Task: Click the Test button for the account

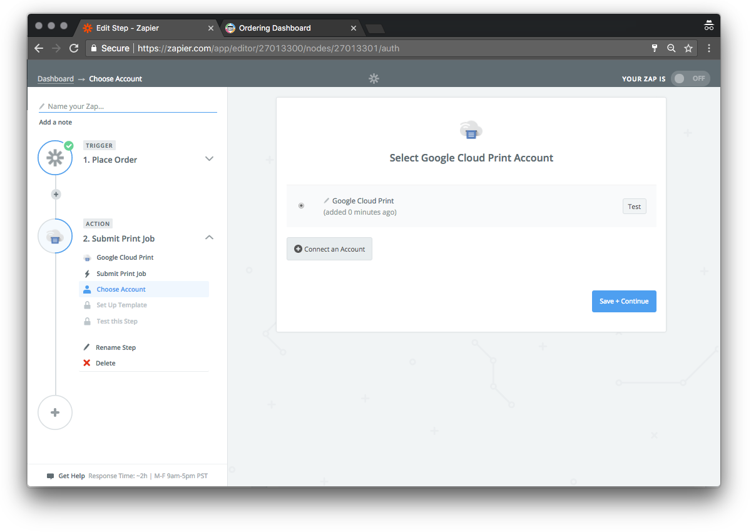Action: pos(635,207)
